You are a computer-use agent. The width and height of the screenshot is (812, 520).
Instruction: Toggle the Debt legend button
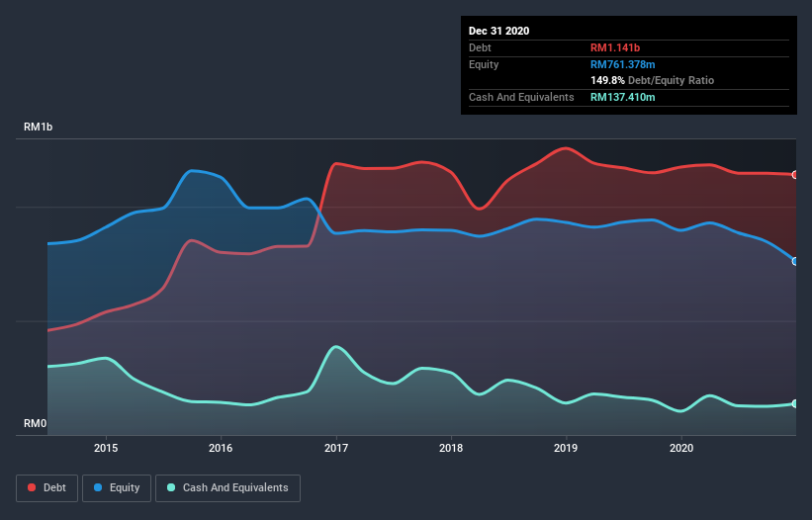coord(46,488)
